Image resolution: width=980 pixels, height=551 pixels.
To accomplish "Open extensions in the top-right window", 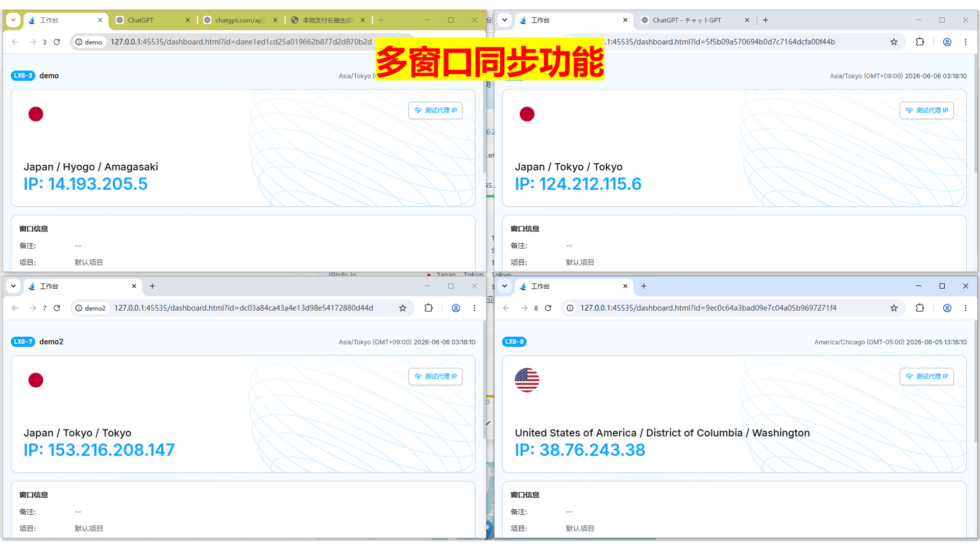I will [920, 42].
